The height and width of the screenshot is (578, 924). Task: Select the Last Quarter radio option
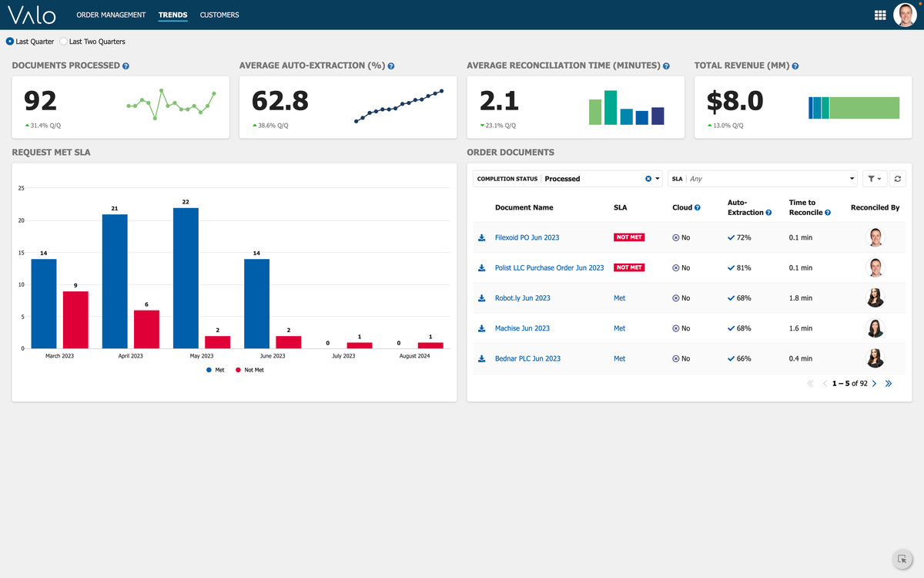[x=10, y=42]
